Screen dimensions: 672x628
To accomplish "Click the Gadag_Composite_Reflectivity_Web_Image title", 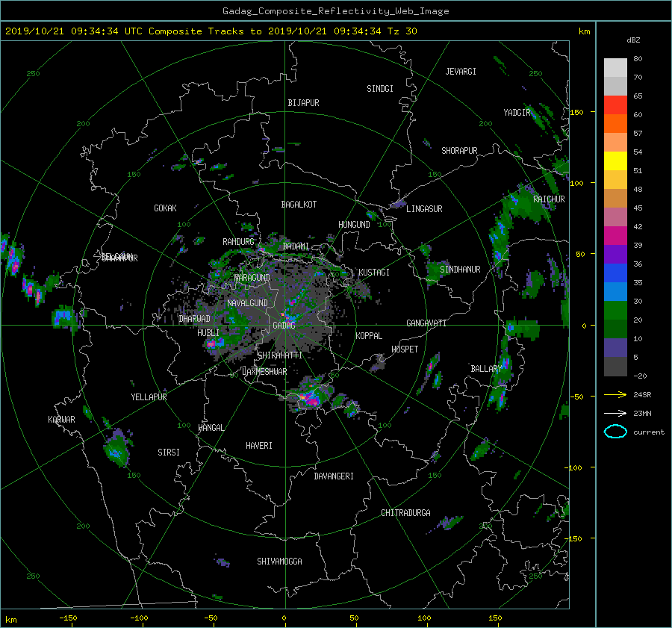I will 336,11.
